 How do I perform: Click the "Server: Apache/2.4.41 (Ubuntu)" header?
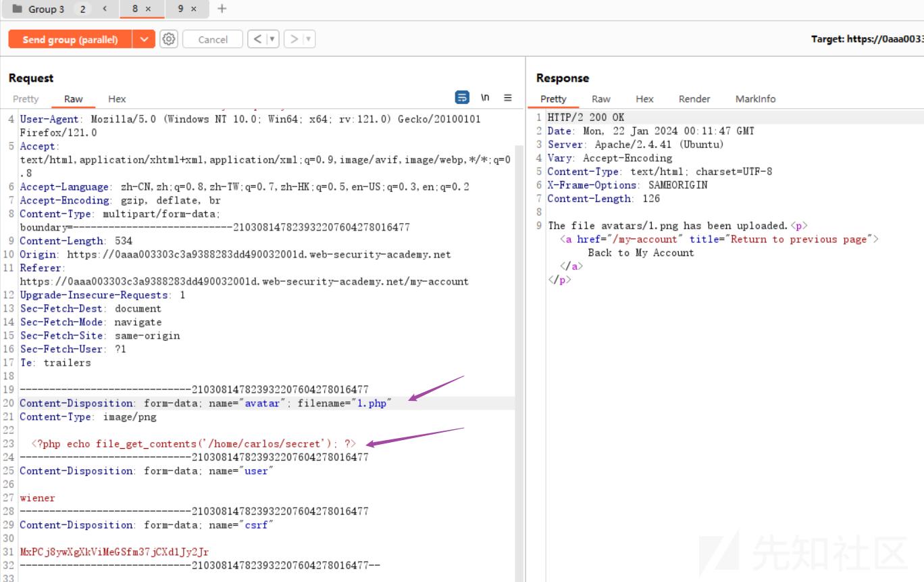click(x=636, y=144)
